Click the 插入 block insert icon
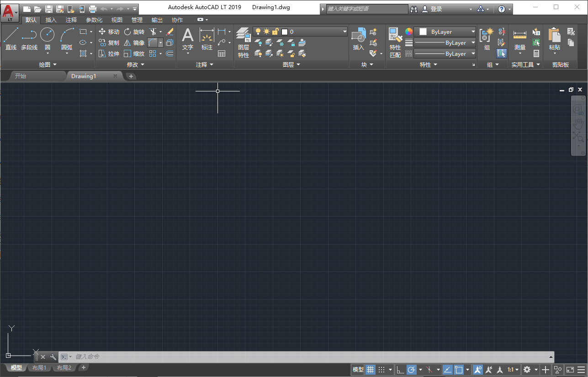588x377 pixels. (358, 37)
